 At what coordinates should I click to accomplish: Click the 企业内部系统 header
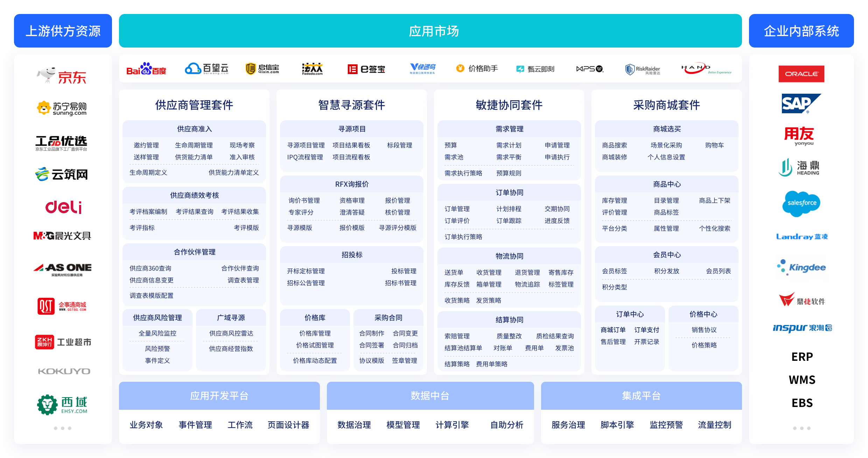pyautogui.click(x=801, y=31)
